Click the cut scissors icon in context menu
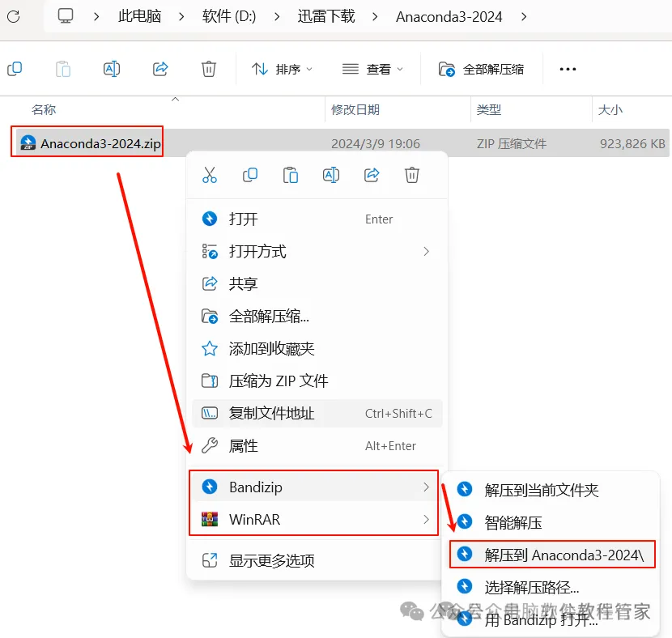 coord(210,175)
